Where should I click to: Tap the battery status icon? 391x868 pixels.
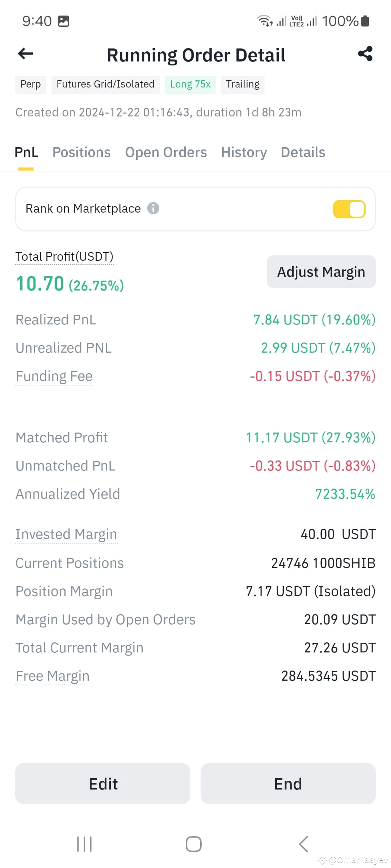coord(365,21)
